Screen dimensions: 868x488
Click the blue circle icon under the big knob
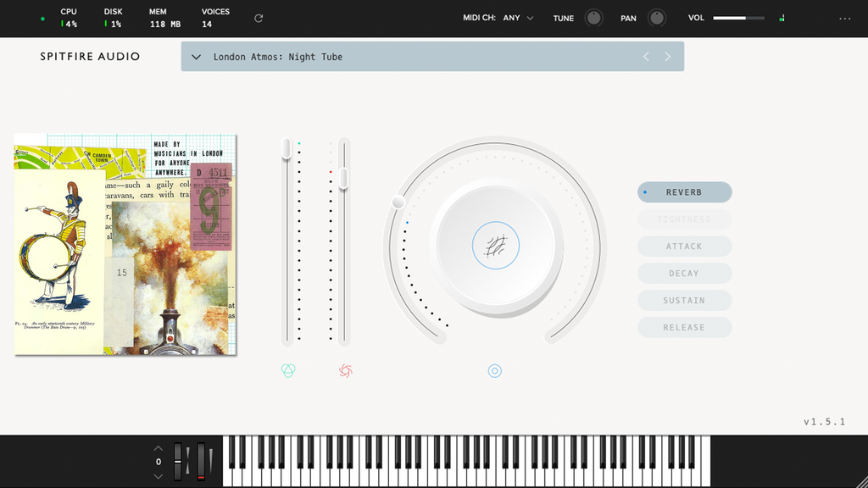(494, 370)
